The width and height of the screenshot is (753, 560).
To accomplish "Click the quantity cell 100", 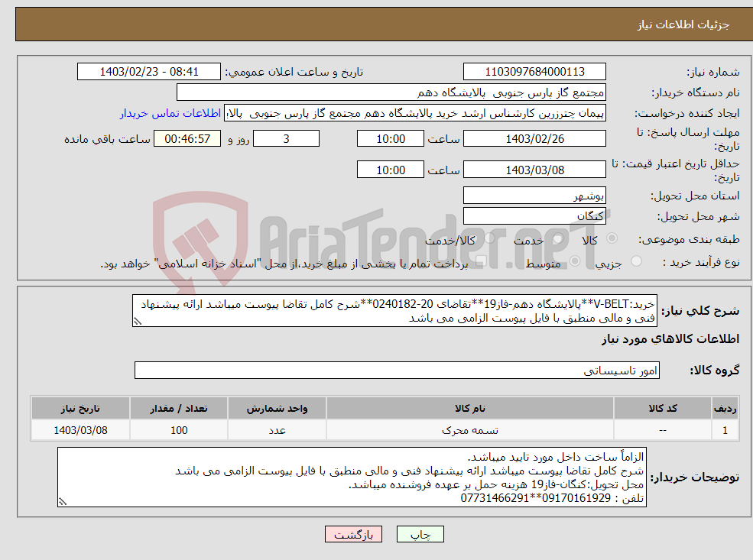I will (179, 430).
